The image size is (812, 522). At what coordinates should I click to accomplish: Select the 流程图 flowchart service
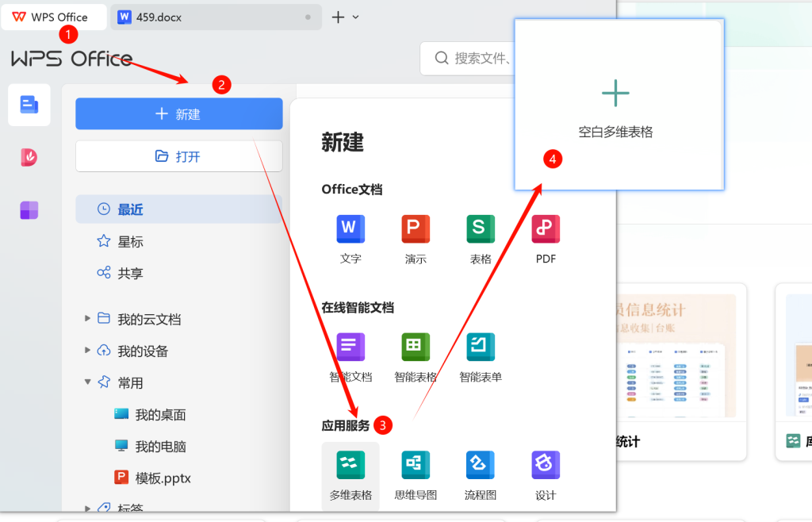(481, 475)
